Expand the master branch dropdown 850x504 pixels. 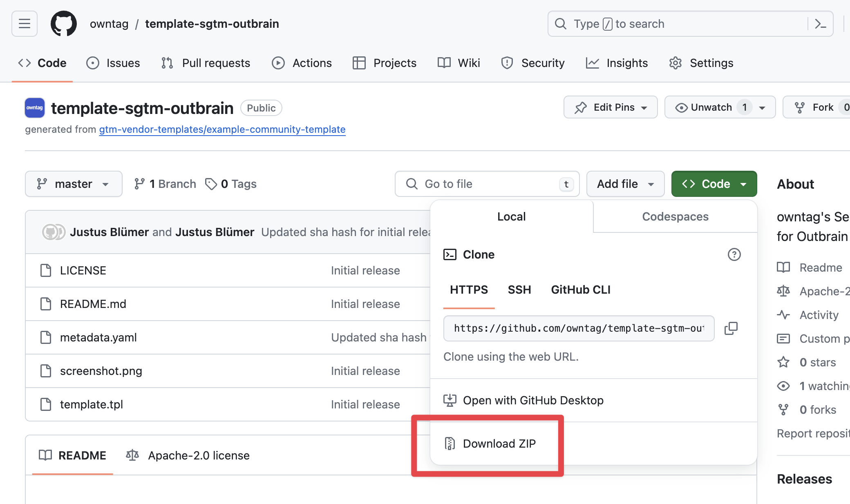pyautogui.click(x=74, y=184)
